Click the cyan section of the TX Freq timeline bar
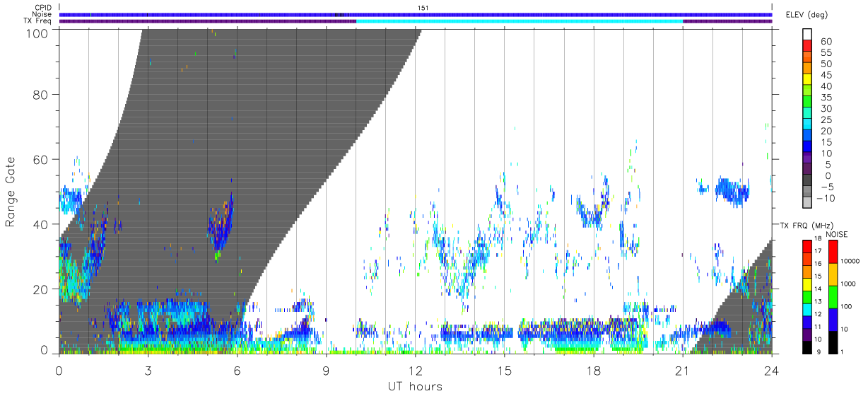Screen dimensions: 868x401 (x=520, y=21)
